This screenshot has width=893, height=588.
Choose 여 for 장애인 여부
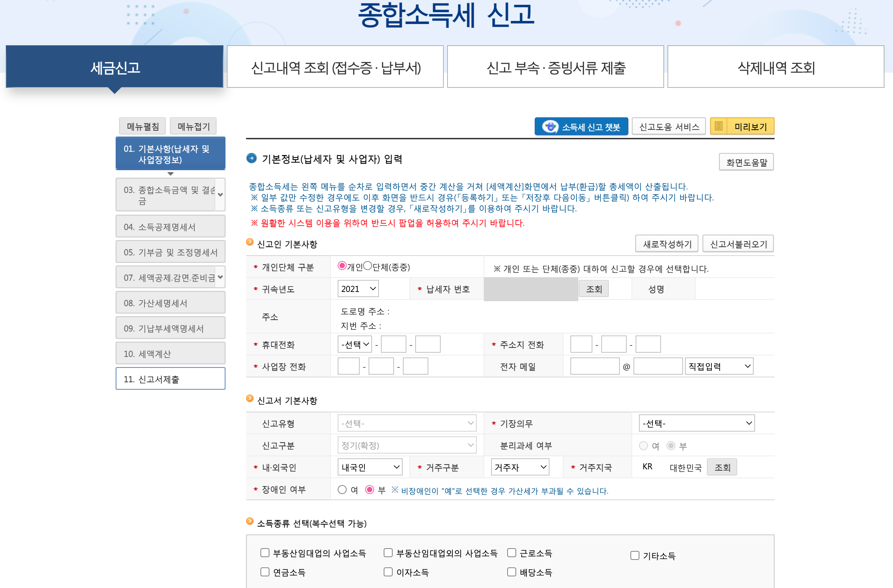(x=342, y=490)
